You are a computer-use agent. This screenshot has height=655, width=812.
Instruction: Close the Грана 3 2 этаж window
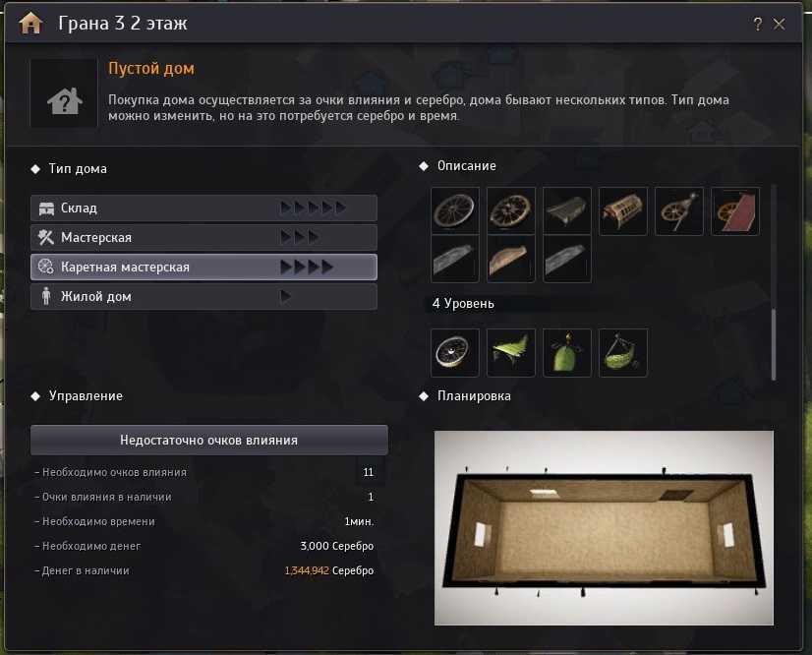coord(779,24)
